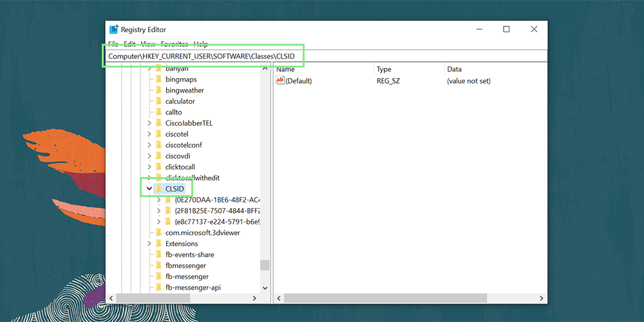Select the bingmaps key

[181, 79]
